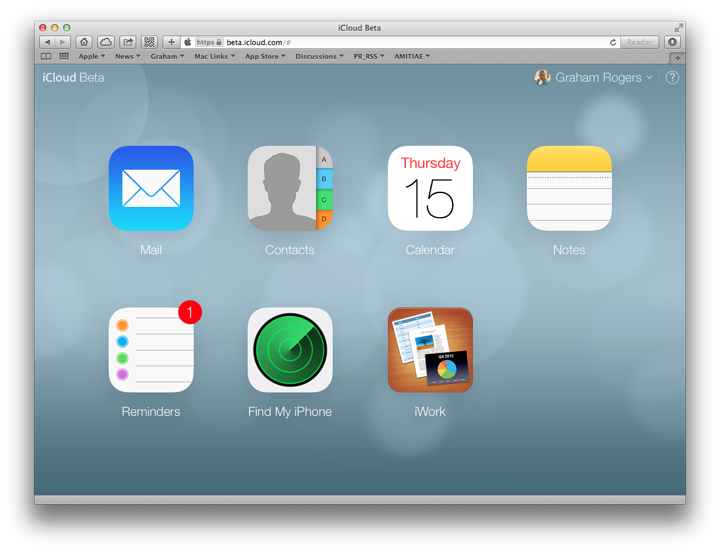This screenshot has height=552, width=720.
Task: Open the Calendar app showing Thursday 15
Action: coord(430,188)
